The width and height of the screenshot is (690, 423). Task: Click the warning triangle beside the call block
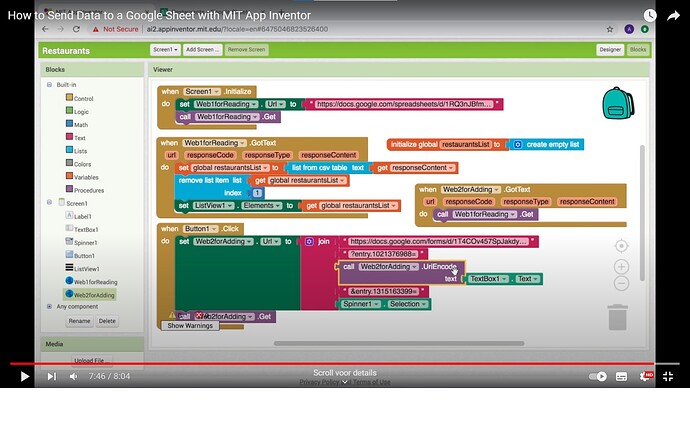tap(172, 315)
